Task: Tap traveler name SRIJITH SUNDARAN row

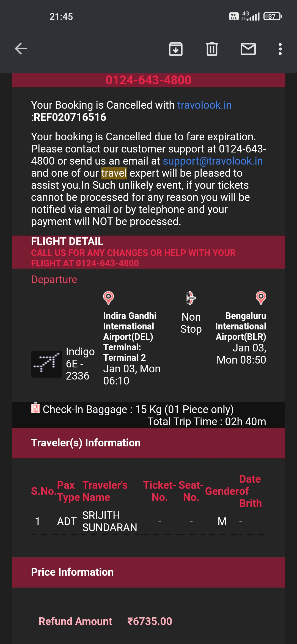Action: pos(109,521)
